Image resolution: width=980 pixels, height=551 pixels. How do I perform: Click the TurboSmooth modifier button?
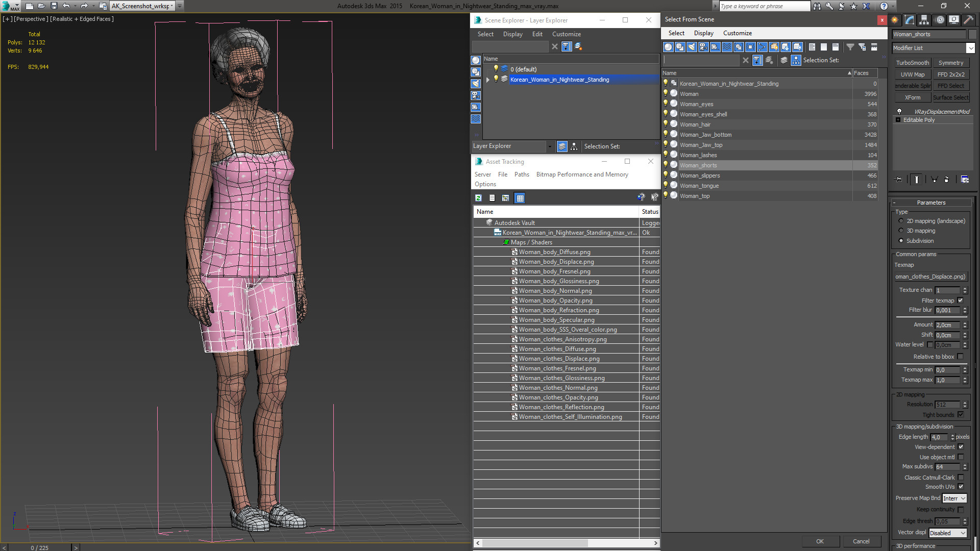(x=912, y=63)
